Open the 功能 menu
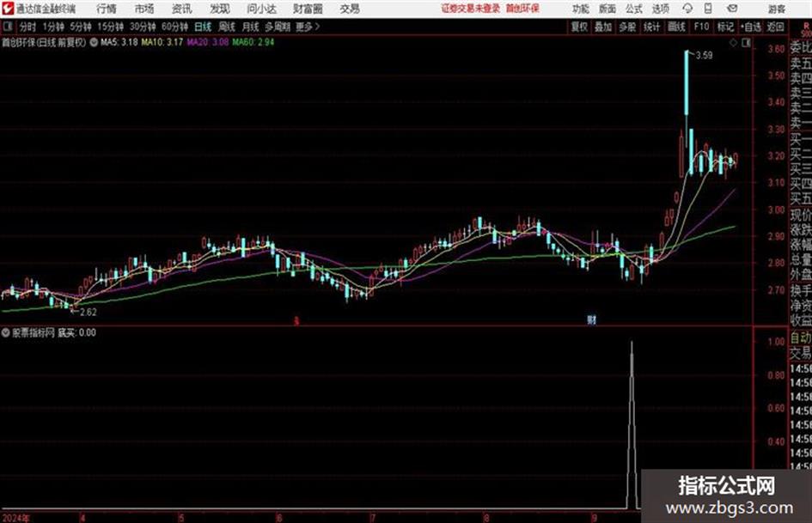The width and height of the screenshot is (812, 523). [581, 9]
